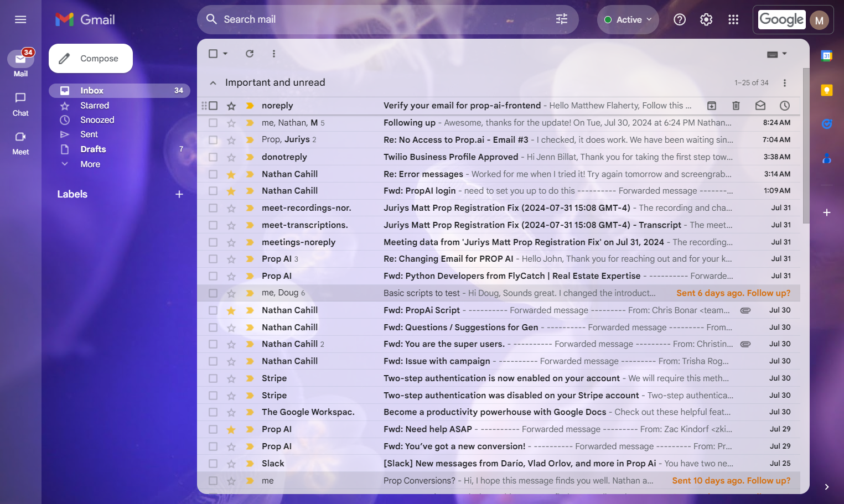Image resolution: width=844 pixels, height=504 pixels.
Task: Open Re: Changing Email for PROP AI message
Action: point(499,259)
